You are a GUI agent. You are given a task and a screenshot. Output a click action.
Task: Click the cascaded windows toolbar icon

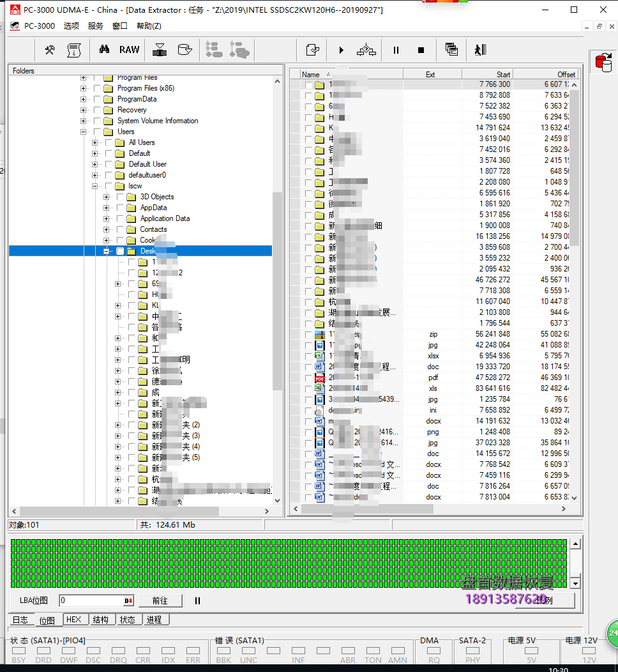pyautogui.click(x=451, y=50)
